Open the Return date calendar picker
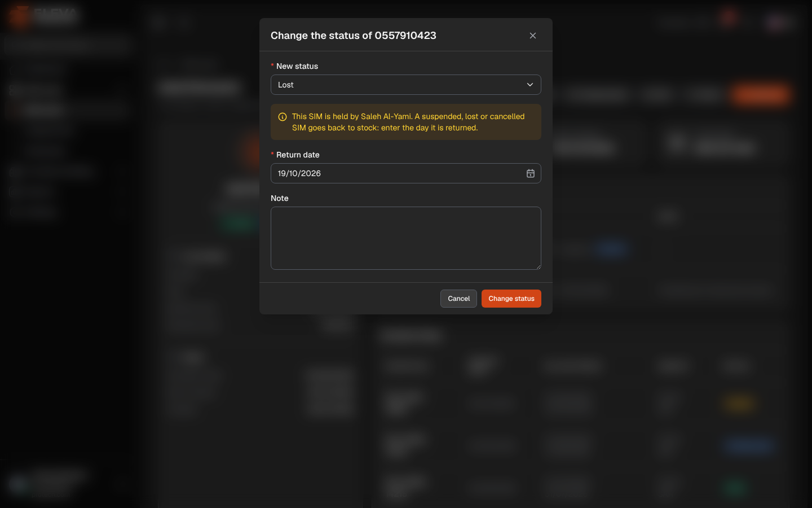Image resolution: width=812 pixels, height=508 pixels. [531, 173]
